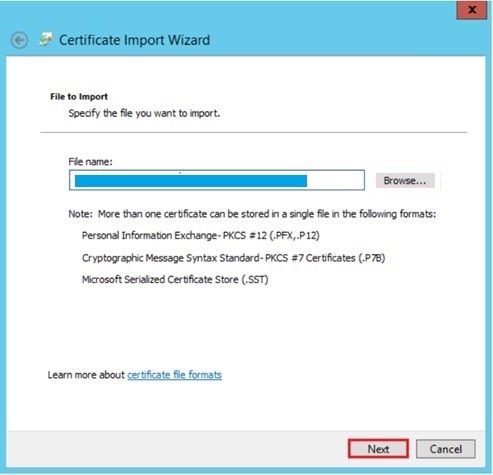Open the Browse... file picker
The width and height of the screenshot is (493, 475).
[x=405, y=181]
